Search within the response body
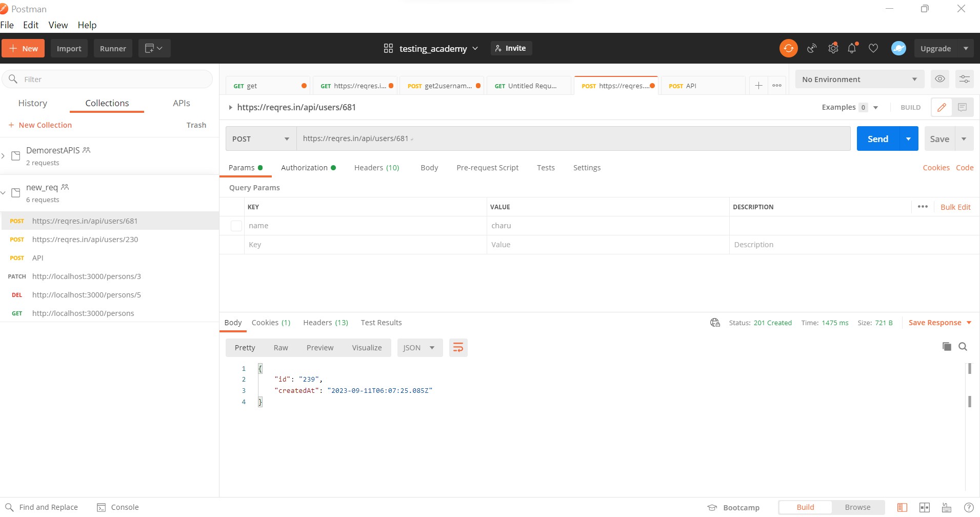 [x=963, y=347]
